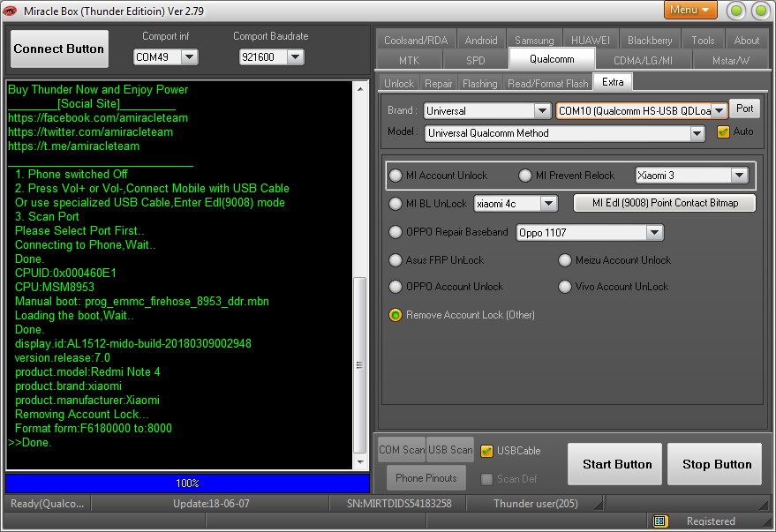Click the status bar registered icon
The height and width of the screenshot is (532, 776).
click(660, 521)
